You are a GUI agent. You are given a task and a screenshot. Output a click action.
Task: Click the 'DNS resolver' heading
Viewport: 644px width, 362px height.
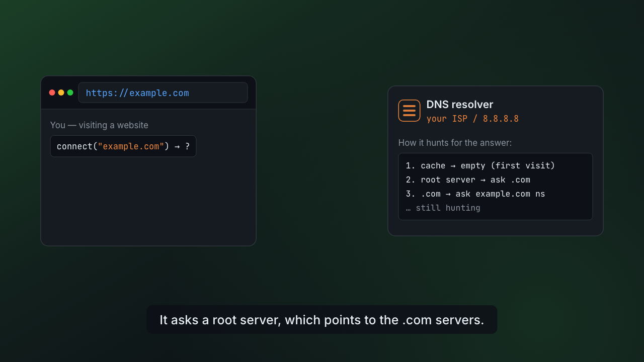460,105
